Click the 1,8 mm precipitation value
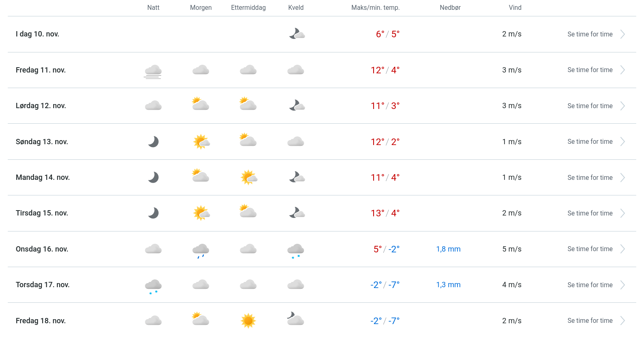This screenshot has height=338, width=644. click(448, 249)
